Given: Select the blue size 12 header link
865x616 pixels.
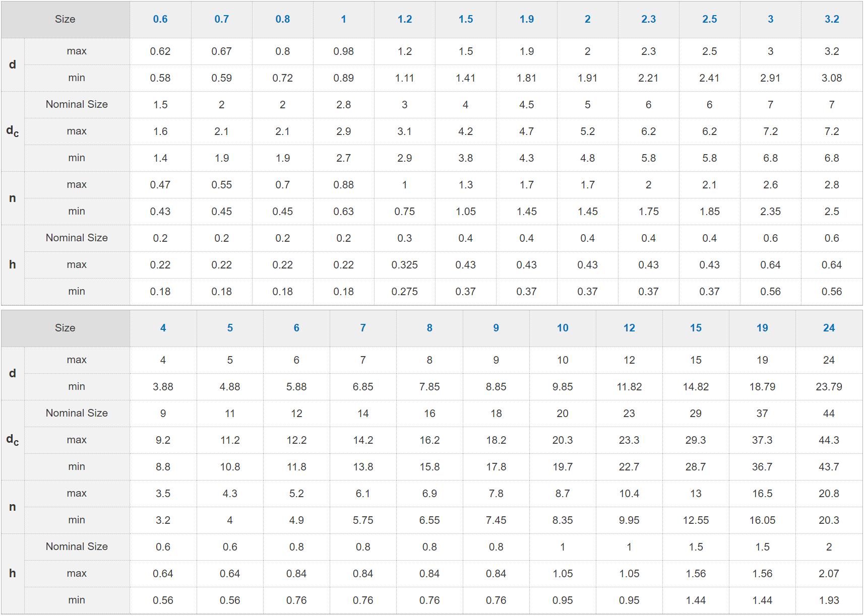Looking at the screenshot, I should coord(629,328).
